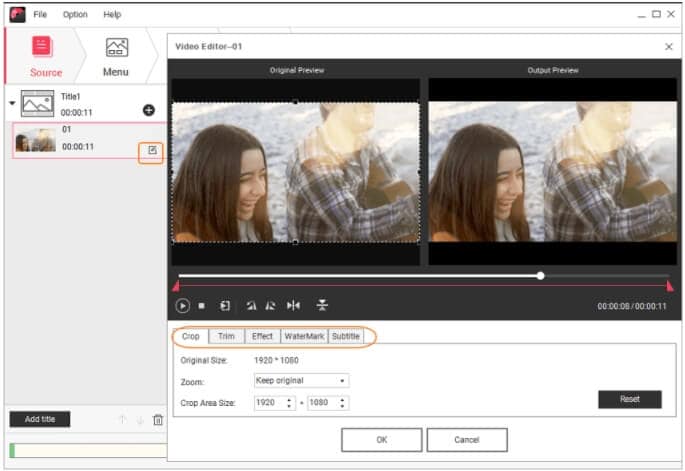Click the Source step icon

coord(42,47)
